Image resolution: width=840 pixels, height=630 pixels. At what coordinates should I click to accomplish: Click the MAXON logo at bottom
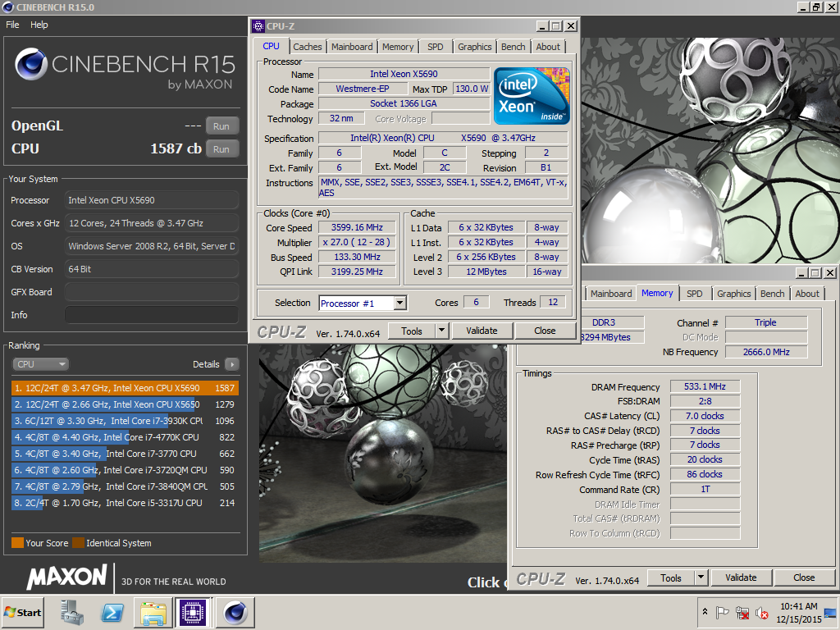(67, 577)
